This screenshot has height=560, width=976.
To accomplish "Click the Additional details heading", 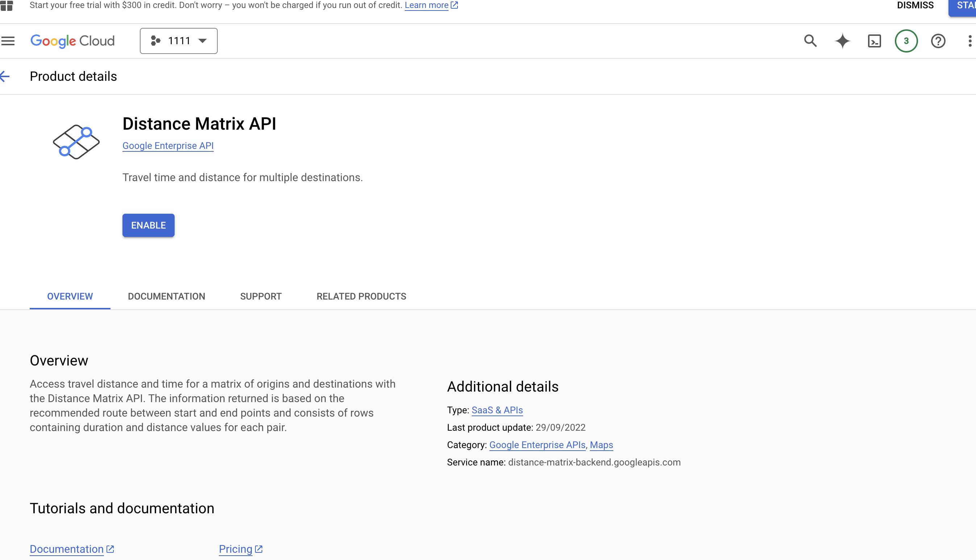I will (502, 386).
